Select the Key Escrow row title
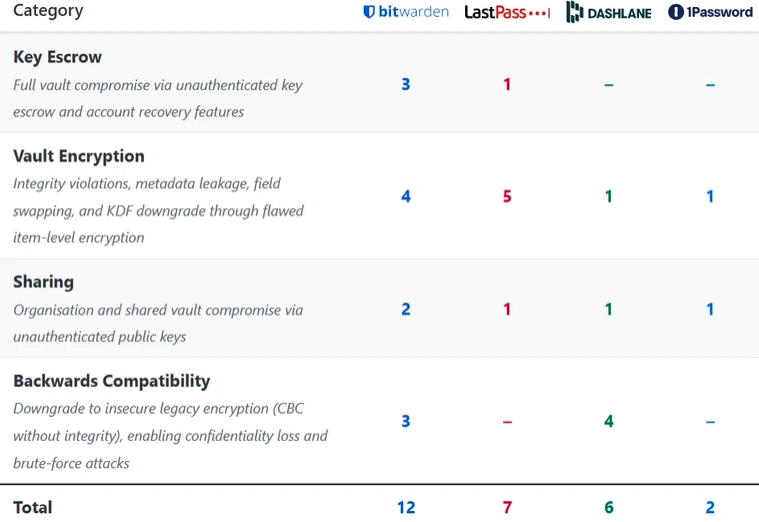759x522 pixels. click(x=57, y=57)
